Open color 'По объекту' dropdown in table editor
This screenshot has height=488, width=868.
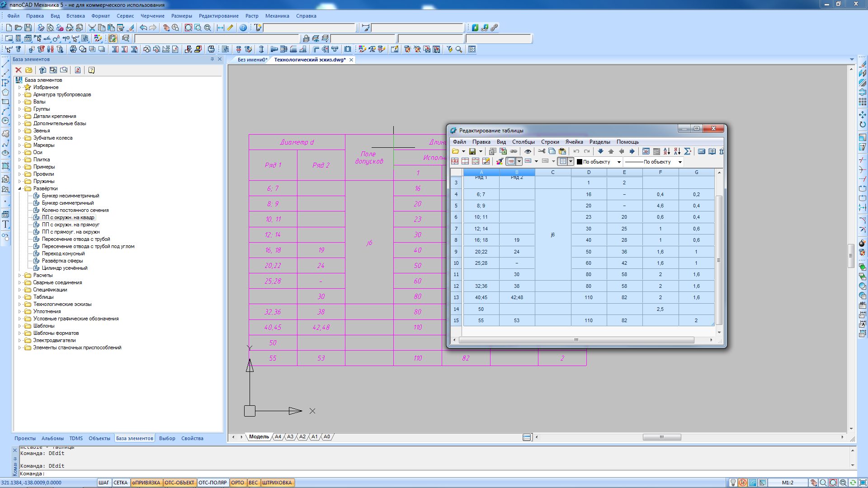(x=619, y=162)
